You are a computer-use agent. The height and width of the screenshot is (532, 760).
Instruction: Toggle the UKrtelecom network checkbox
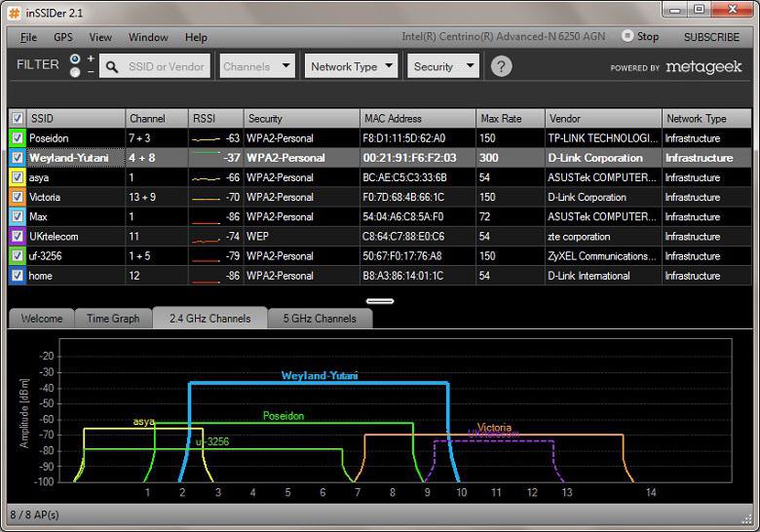click(x=17, y=237)
